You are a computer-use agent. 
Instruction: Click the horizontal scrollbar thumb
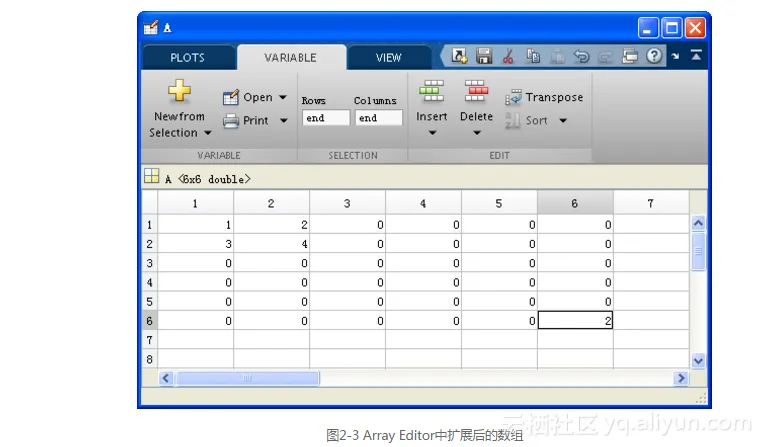(247, 378)
